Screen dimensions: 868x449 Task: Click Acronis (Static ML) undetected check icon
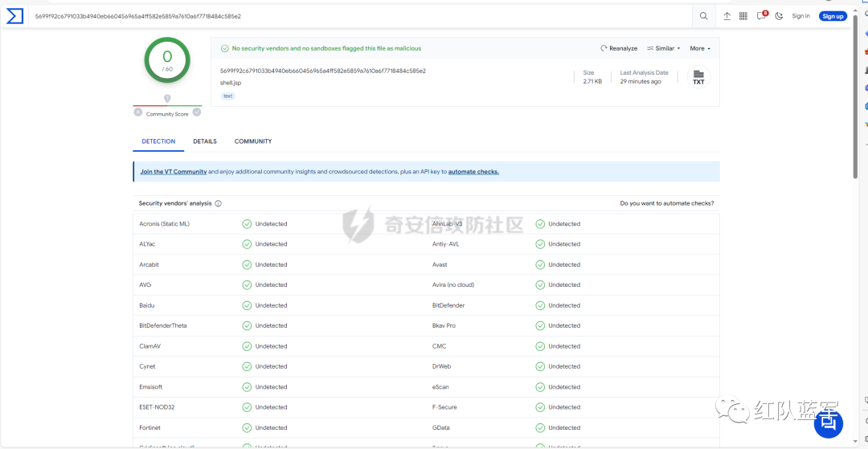point(247,224)
